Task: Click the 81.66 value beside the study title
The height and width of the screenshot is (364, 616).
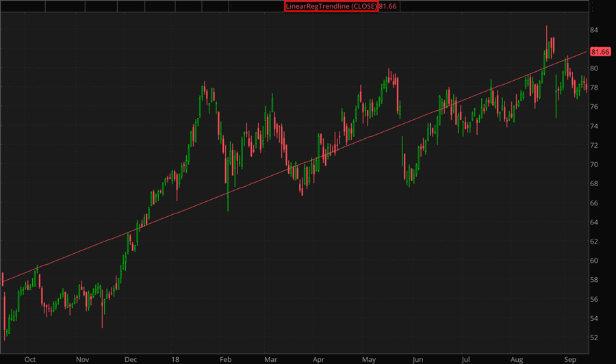Action: [x=388, y=6]
